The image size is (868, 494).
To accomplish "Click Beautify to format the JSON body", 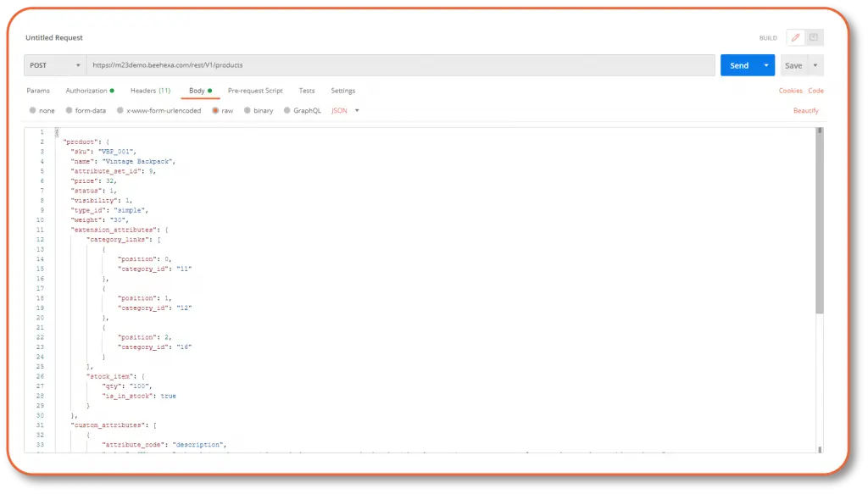I will pos(805,110).
